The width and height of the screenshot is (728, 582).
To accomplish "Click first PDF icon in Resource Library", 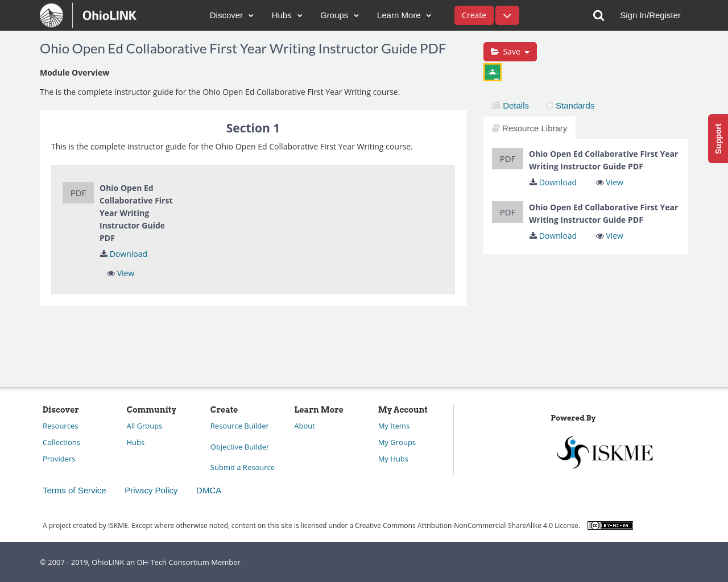I will [x=507, y=159].
